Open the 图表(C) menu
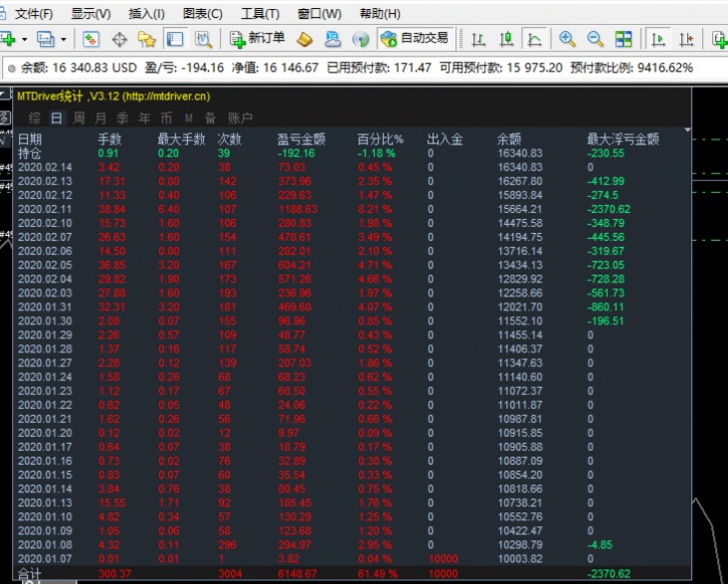Screen dimensions: 728x584 click(203, 14)
